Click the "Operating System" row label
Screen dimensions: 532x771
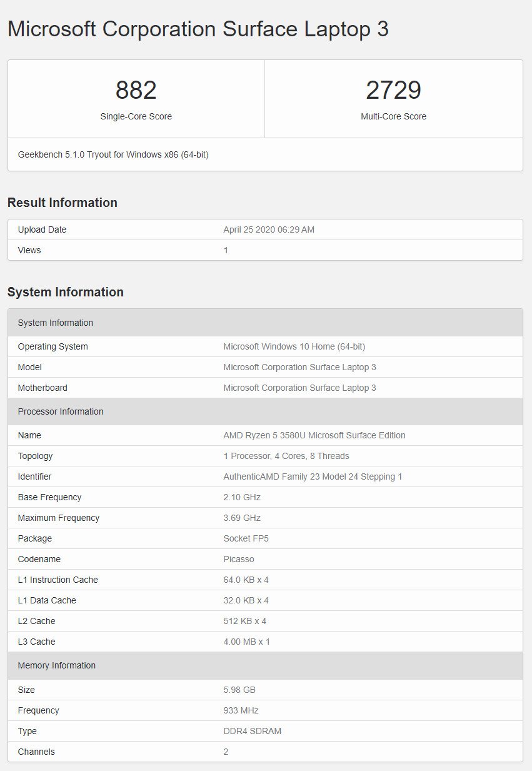(53, 346)
